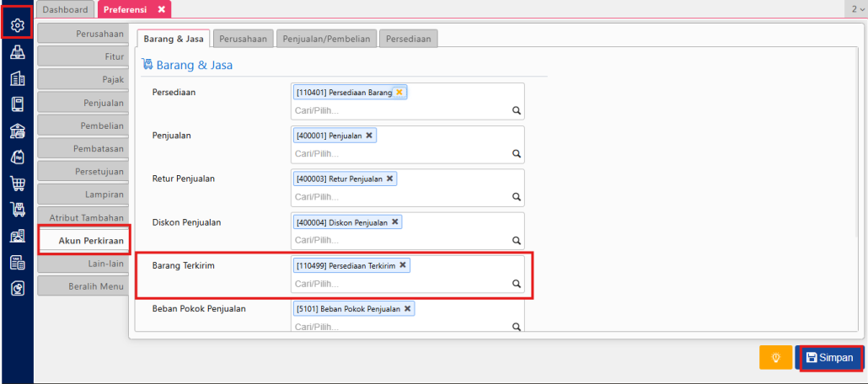
Task: Open the settings gear in the sidebar
Action: (17, 25)
